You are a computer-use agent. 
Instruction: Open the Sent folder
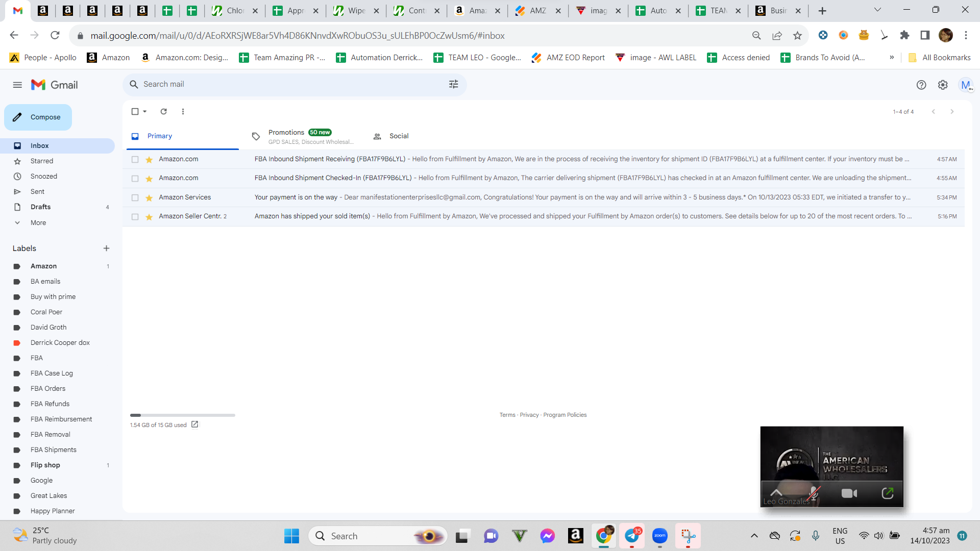(x=37, y=192)
